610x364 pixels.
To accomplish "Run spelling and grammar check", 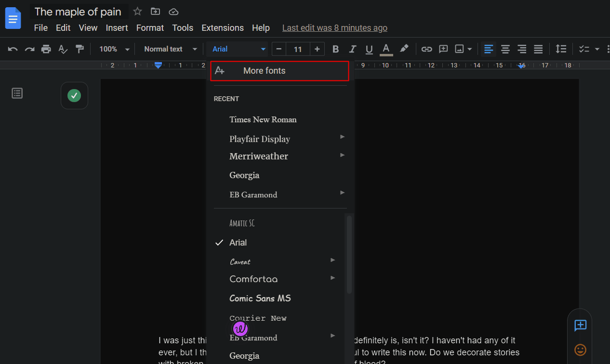I will (x=63, y=49).
